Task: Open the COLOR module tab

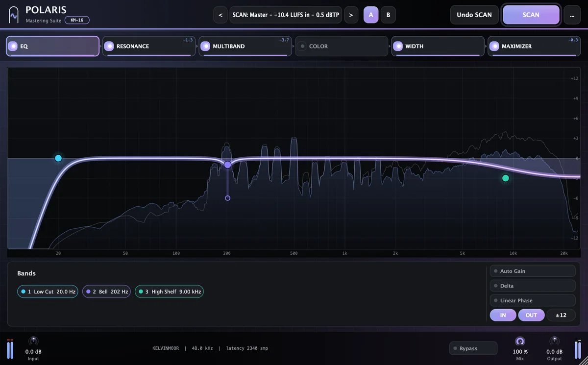Action: click(x=342, y=46)
